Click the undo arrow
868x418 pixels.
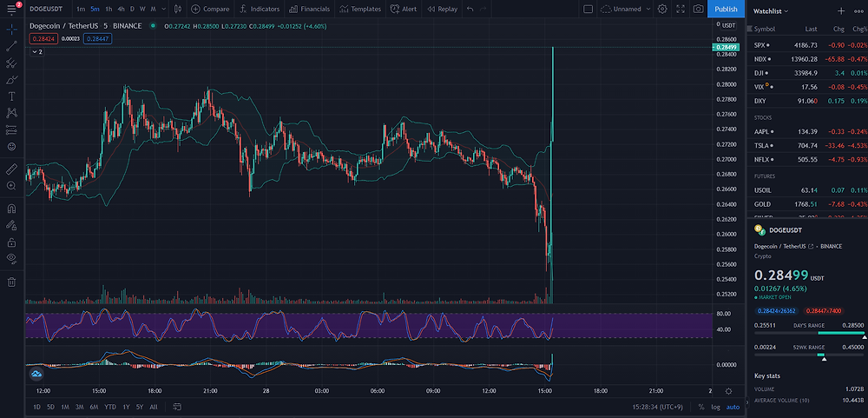pos(470,9)
